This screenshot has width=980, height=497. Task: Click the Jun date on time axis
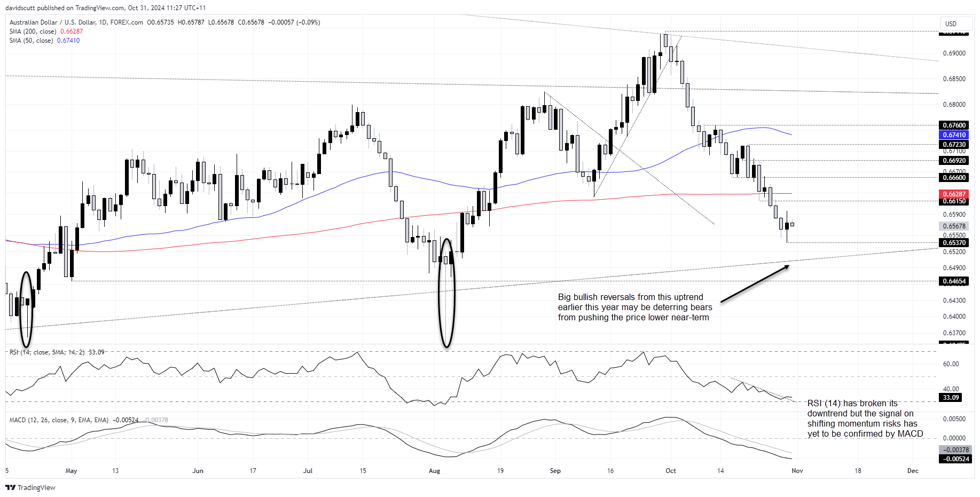[198, 471]
